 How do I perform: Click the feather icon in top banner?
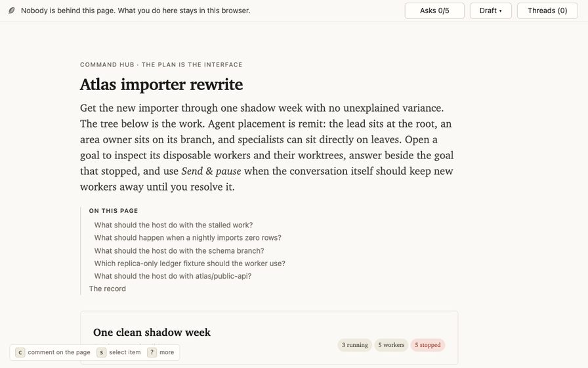(12, 11)
